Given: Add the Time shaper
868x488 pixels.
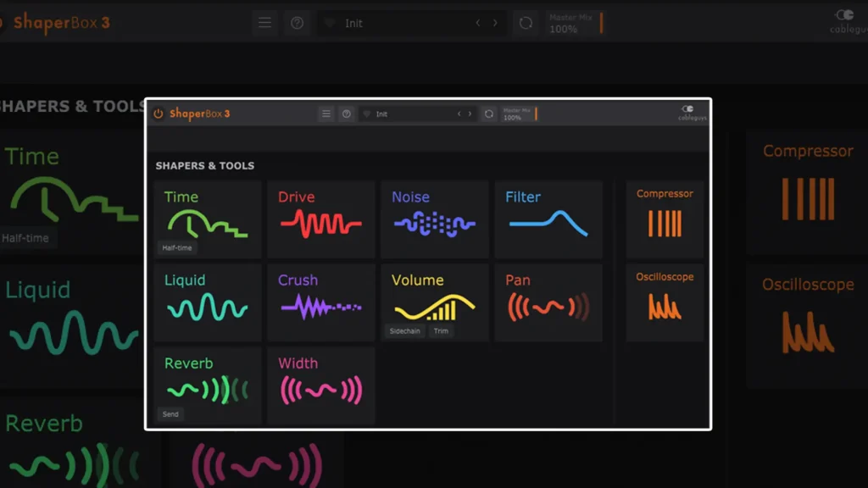Looking at the screenshot, I should point(208,219).
